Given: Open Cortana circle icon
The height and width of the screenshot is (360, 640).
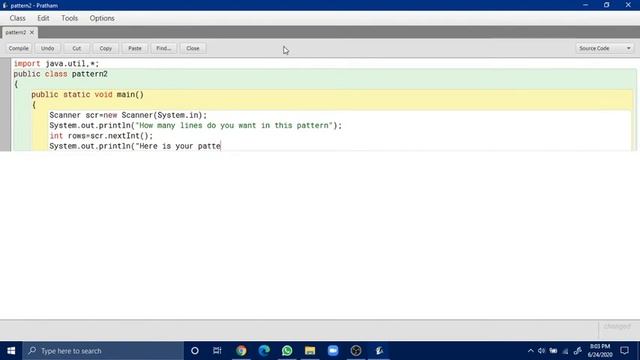Looking at the screenshot, I should click(x=195, y=351).
